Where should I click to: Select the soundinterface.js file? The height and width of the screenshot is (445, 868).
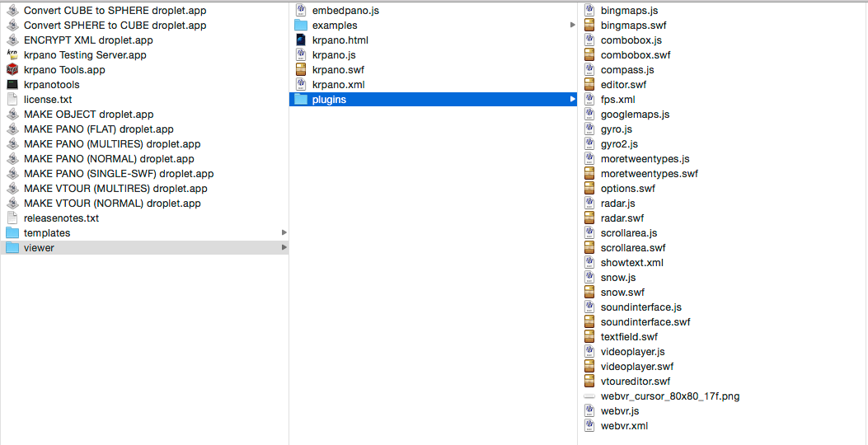(x=641, y=307)
